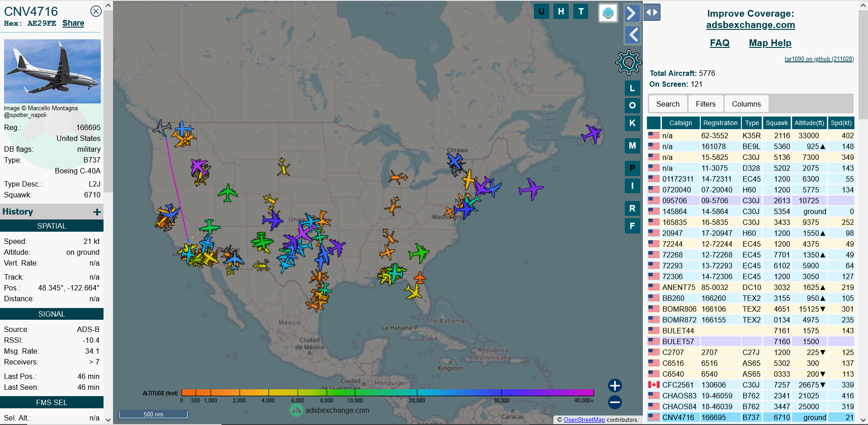Open the Boeing C-40A aircraft photo
Image resolution: width=868 pixels, height=425 pixels.
52,71
